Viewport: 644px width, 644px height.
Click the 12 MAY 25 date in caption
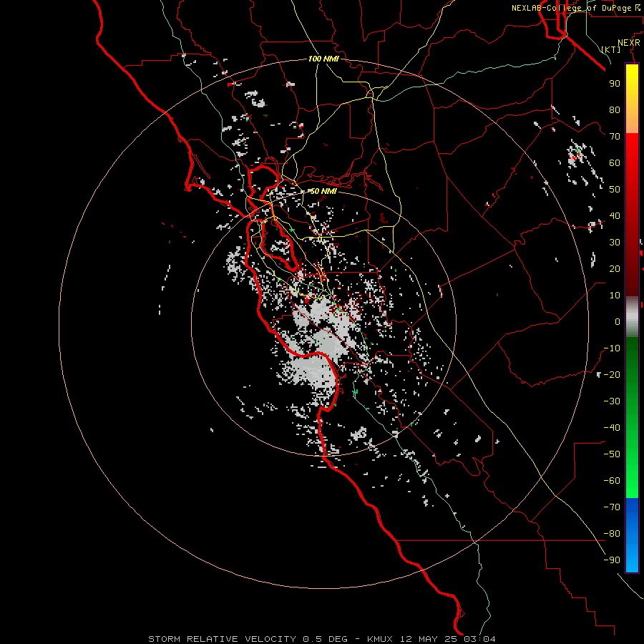pos(429,639)
